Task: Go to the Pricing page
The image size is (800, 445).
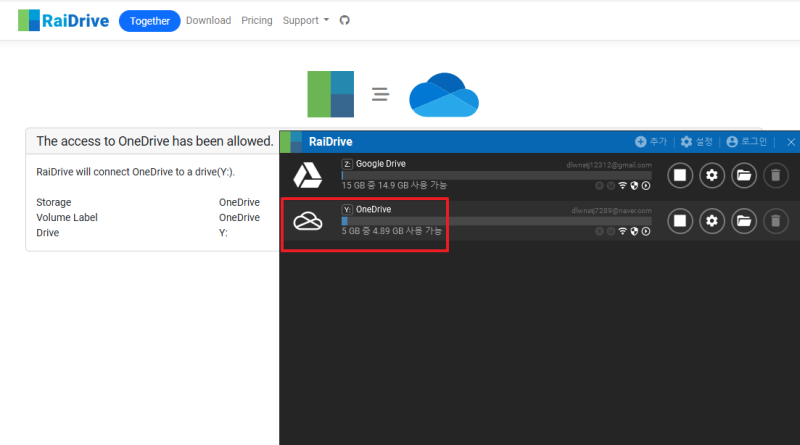Action: (257, 20)
